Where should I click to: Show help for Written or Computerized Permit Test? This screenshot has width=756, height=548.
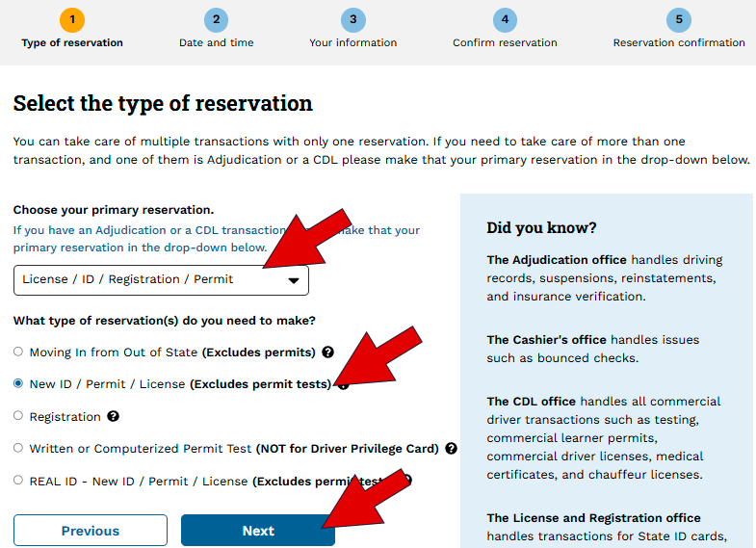click(x=451, y=449)
